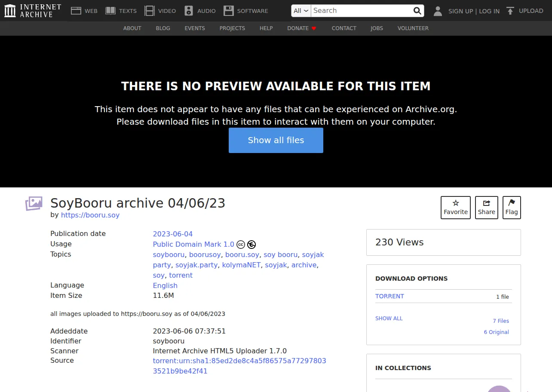Open the About menu item
Image resolution: width=552 pixels, height=392 pixels.
[x=132, y=28]
